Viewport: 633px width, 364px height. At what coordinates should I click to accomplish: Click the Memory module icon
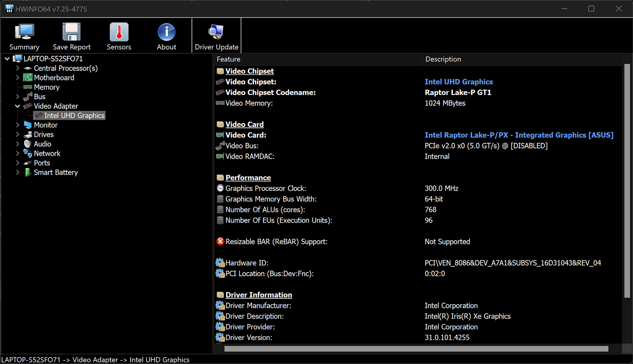[28, 87]
